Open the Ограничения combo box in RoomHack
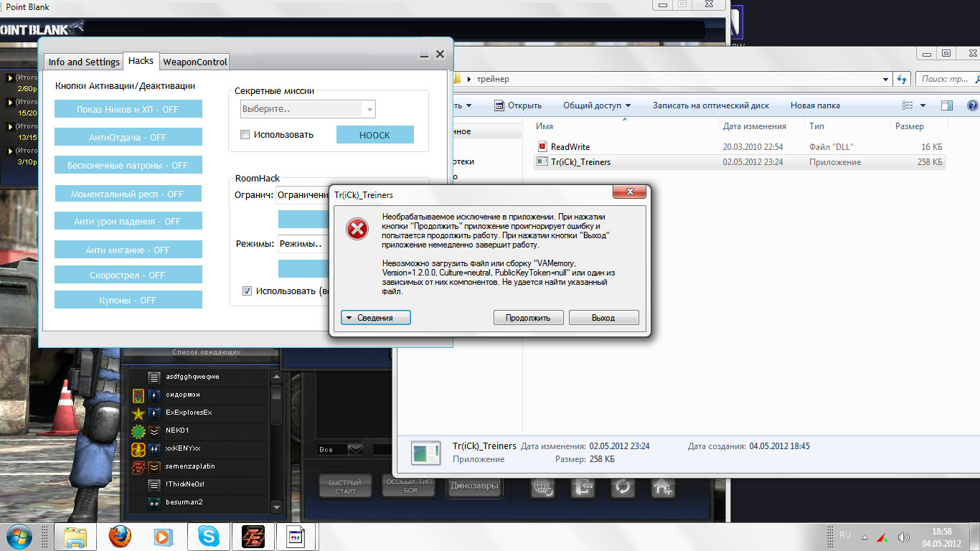Screen dimensions: 980x551 click(x=303, y=194)
